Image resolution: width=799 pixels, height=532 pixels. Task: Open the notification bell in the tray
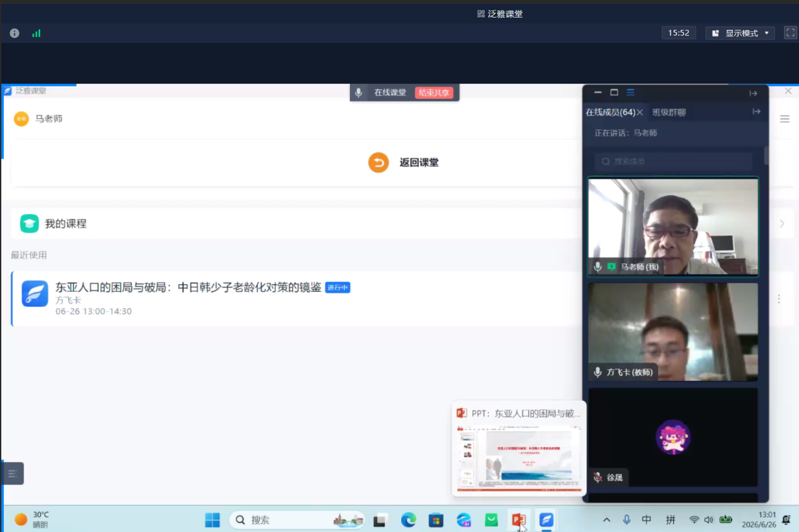pyautogui.click(x=787, y=520)
